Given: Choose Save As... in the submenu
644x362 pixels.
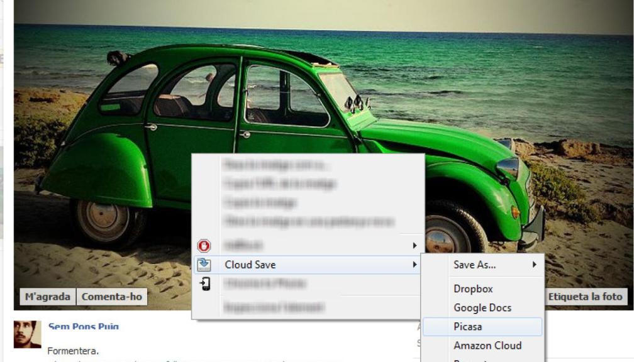Looking at the screenshot, I should [475, 265].
